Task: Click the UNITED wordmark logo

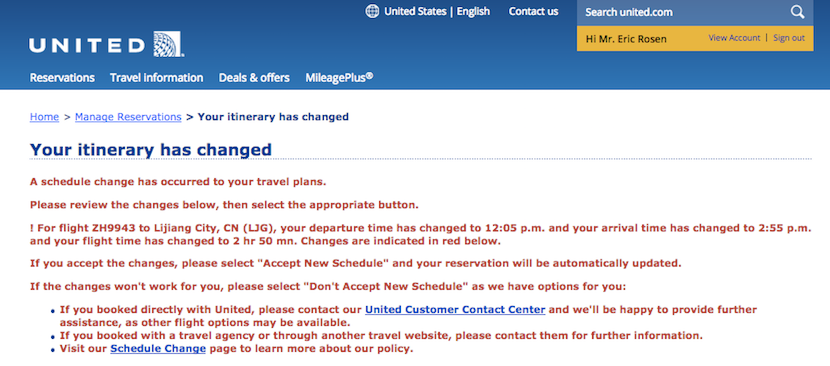Action: [x=87, y=46]
